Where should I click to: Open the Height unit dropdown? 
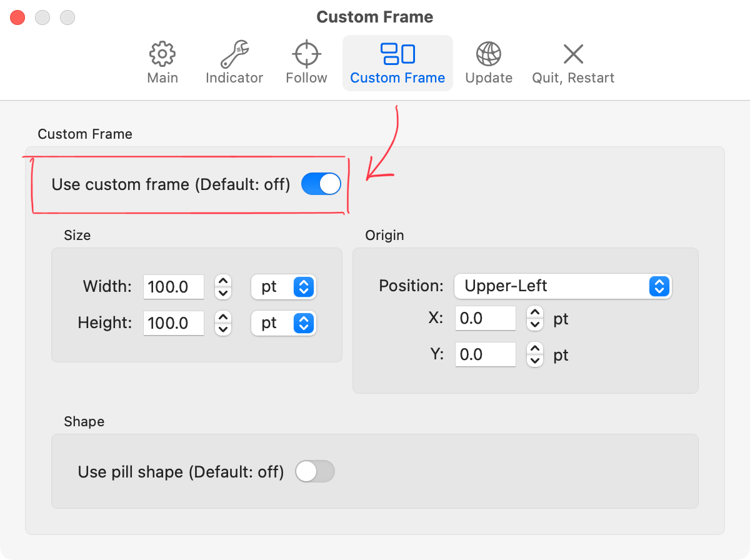(284, 323)
